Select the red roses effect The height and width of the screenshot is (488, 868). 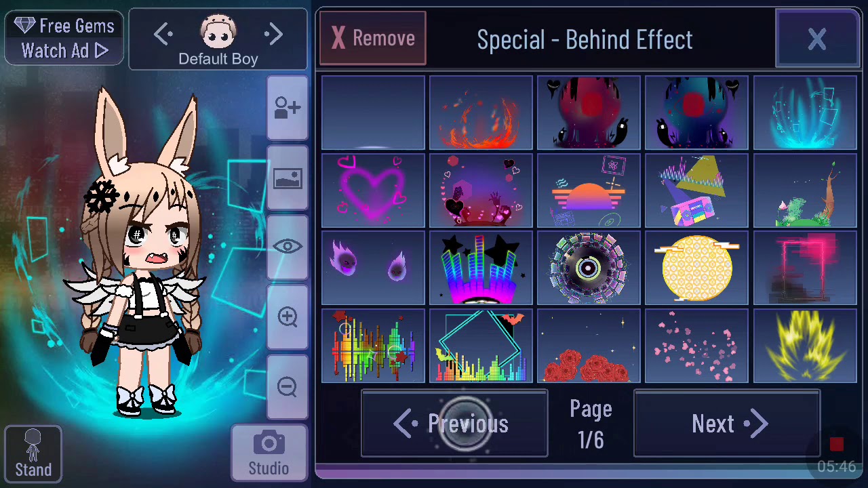(589, 346)
